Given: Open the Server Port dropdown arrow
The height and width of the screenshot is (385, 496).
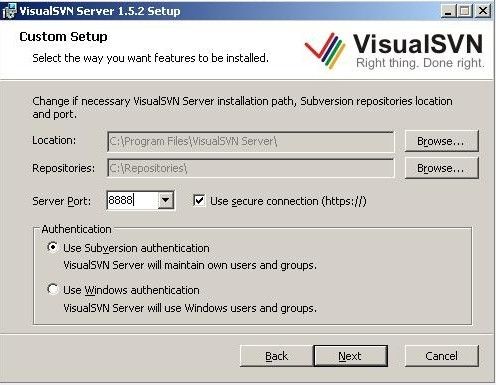Looking at the screenshot, I should [165, 200].
